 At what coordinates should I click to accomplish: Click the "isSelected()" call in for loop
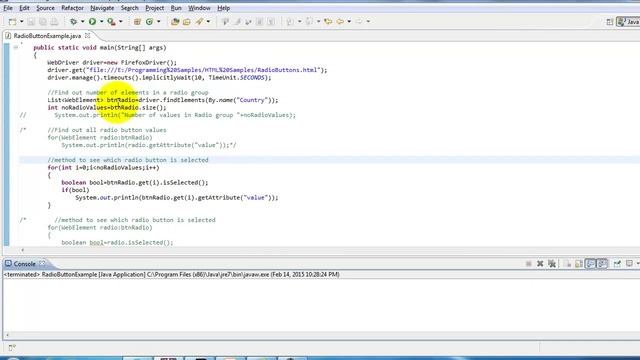[184, 182]
